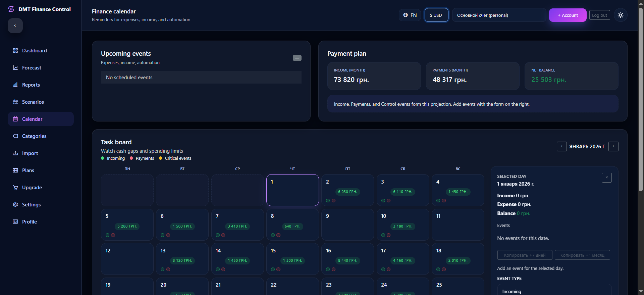
Task: Click the green Incoming legend dot
Action: tap(103, 158)
